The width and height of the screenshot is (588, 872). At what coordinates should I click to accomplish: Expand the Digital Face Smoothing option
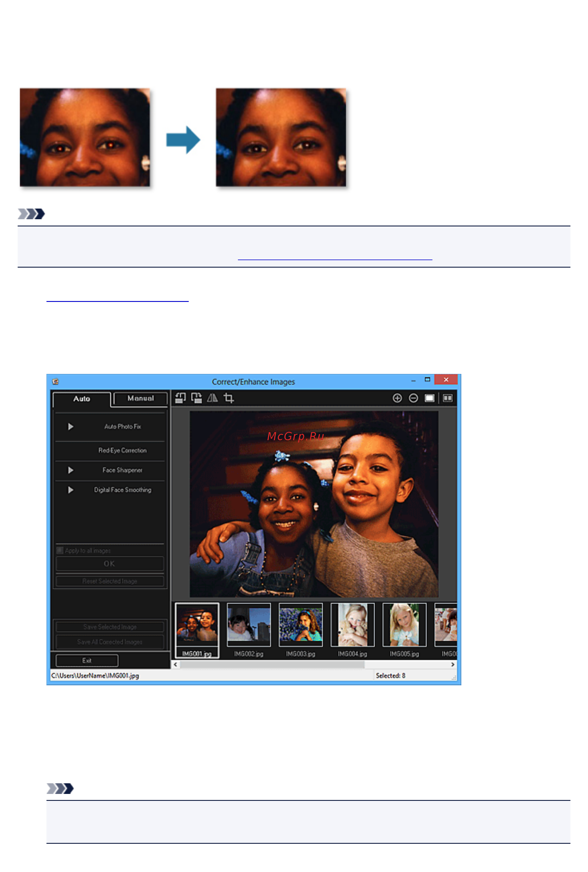71,490
